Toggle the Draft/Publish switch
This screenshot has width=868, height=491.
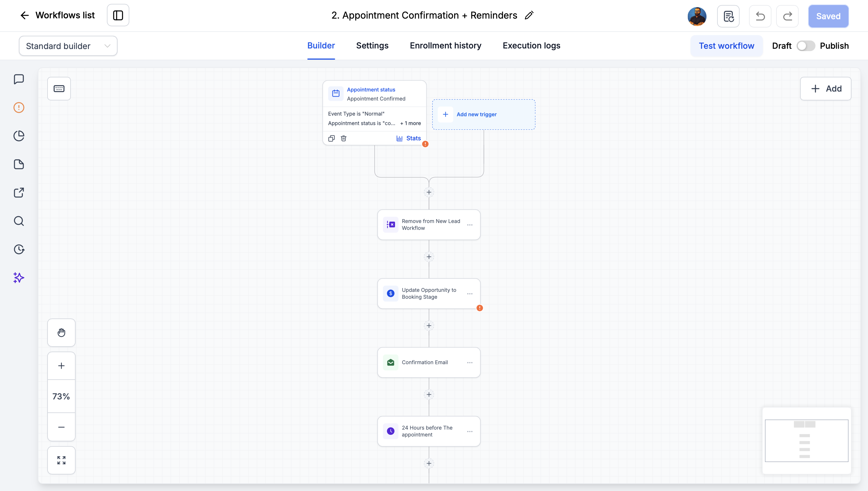tap(806, 46)
